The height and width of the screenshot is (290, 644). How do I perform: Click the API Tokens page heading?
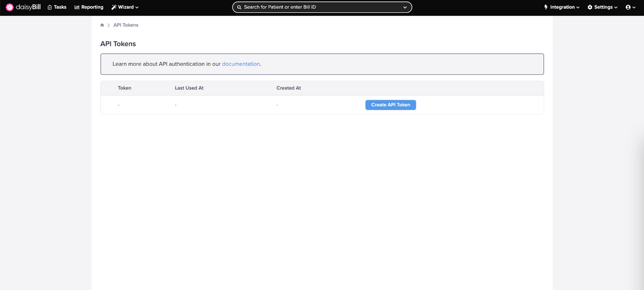pos(118,44)
